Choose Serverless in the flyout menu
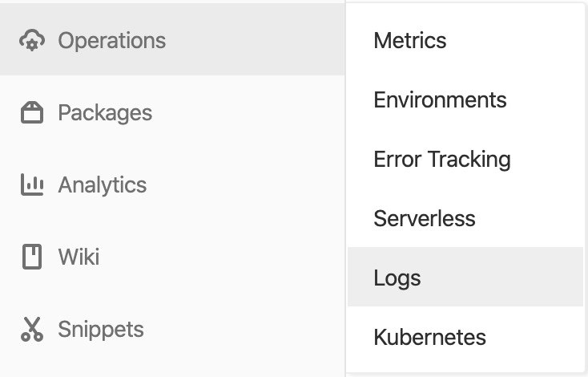Image resolution: width=588 pixels, height=377 pixels. point(425,218)
